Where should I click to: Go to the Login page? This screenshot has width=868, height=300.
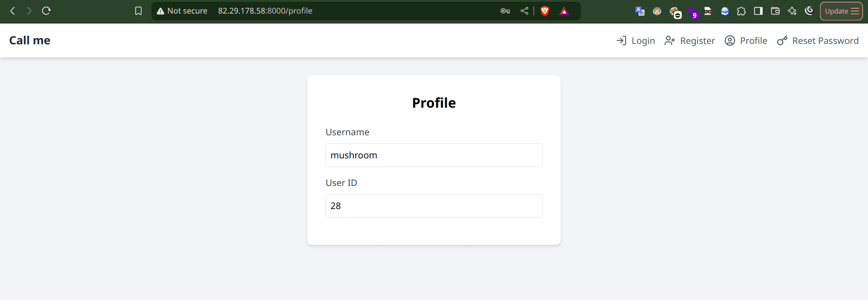click(636, 41)
